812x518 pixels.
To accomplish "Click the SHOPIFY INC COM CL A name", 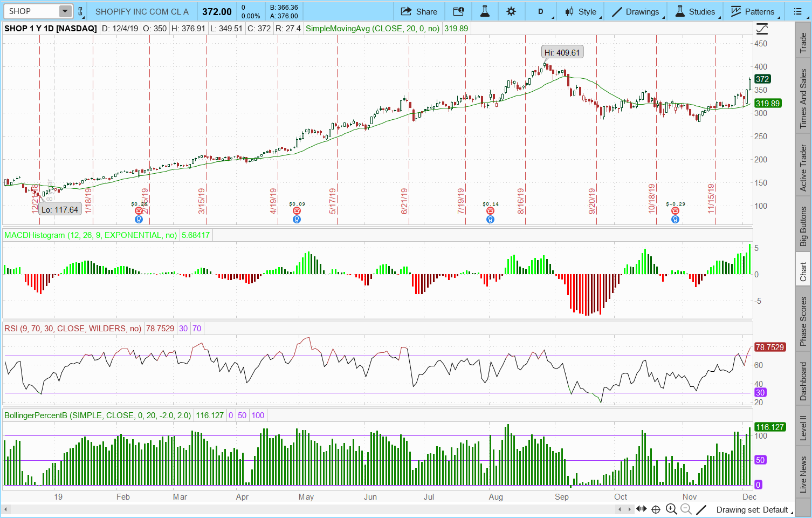I will coord(142,11).
